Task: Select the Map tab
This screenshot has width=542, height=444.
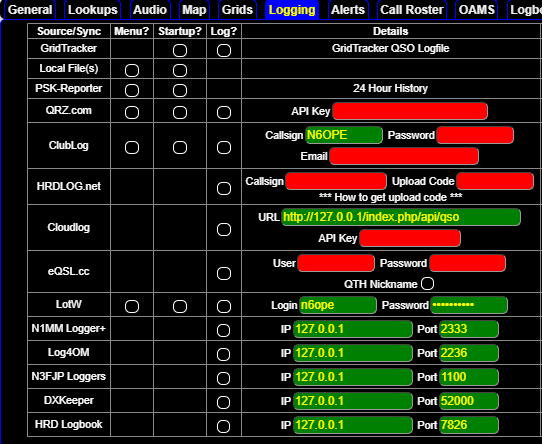Action: (194, 10)
